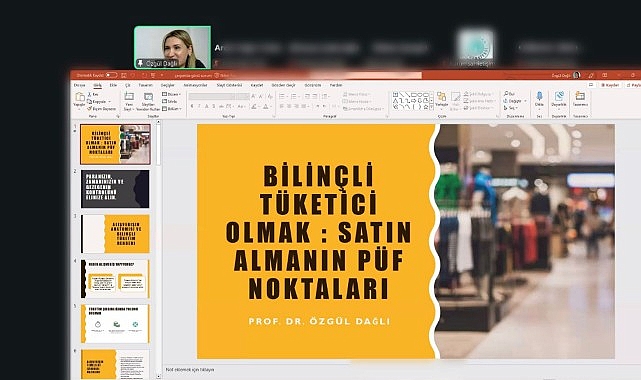Screen dimensions: 641x380
Task: Click Slaytları Yeniden Kullan icon
Action: click(x=148, y=101)
